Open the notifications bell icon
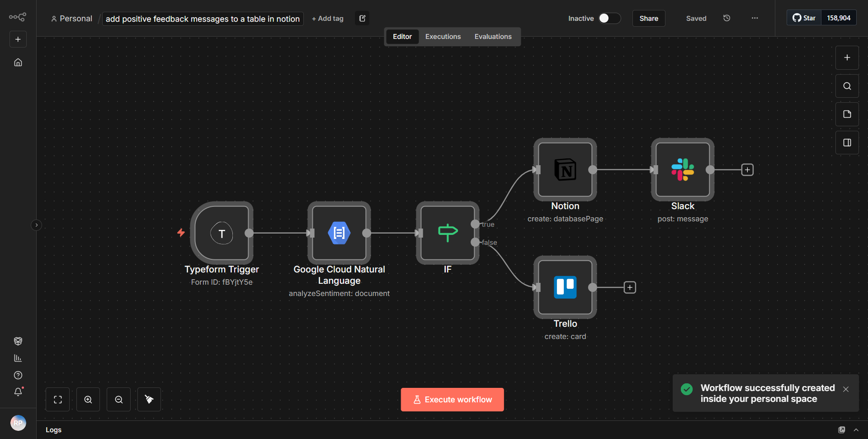 tap(18, 392)
